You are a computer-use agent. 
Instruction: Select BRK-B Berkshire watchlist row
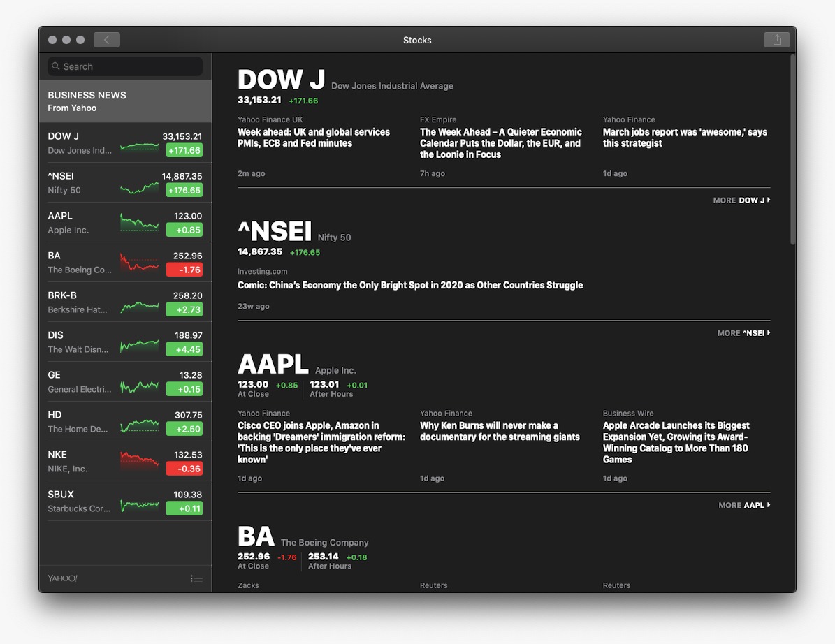125,302
